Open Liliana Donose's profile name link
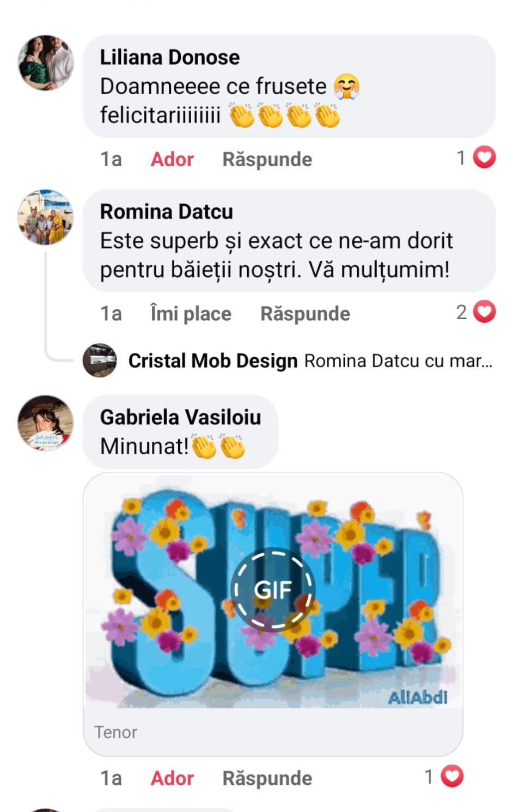Image resolution: width=513 pixels, height=812 pixels. (169, 57)
